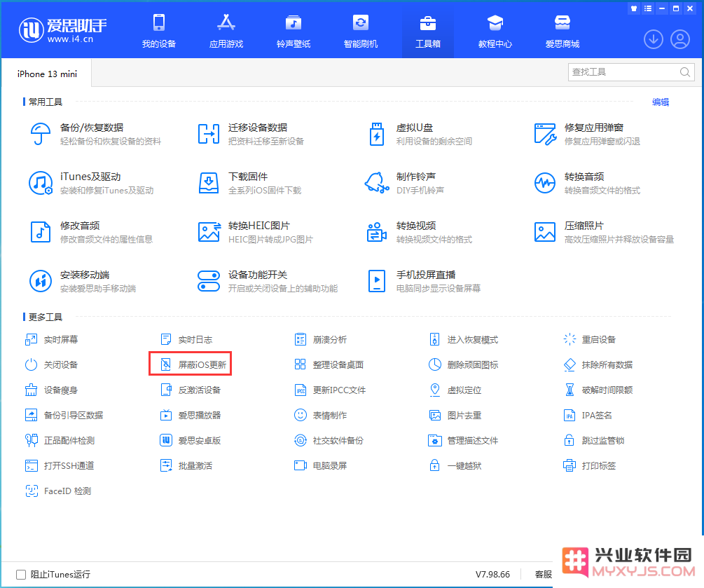Open iTunes及驱动 music icon
Viewport: 704px width, 588px height.
point(41,183)
